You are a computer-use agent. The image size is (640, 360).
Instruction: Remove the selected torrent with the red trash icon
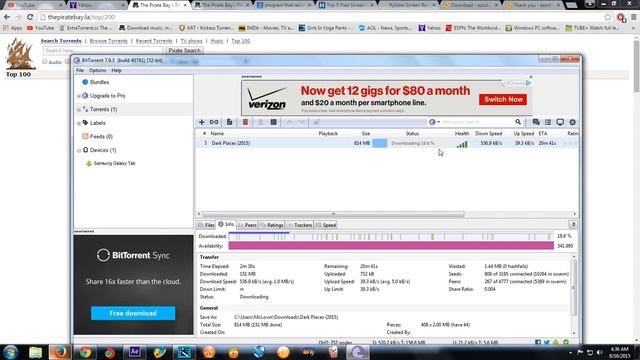[245, 122]
